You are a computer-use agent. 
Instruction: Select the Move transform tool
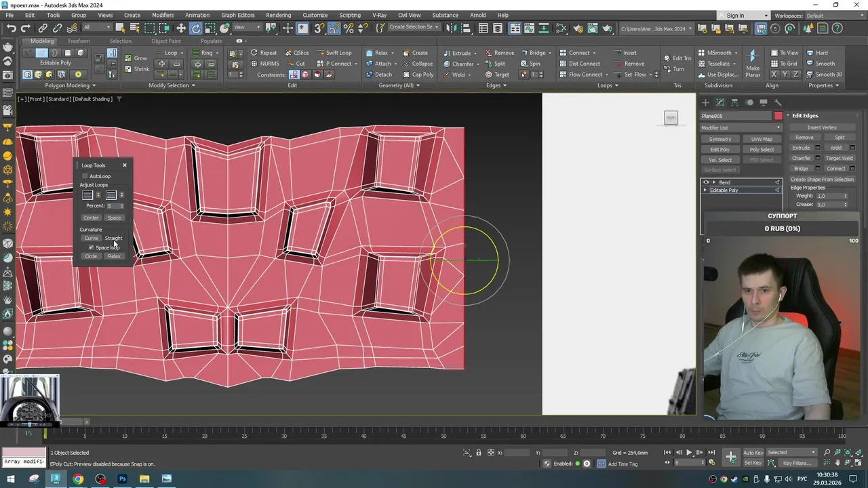click(181, 28)
